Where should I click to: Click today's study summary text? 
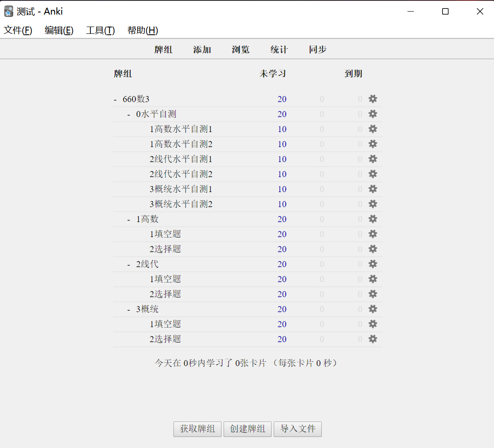pyautogui.click(x=246, y=363)
